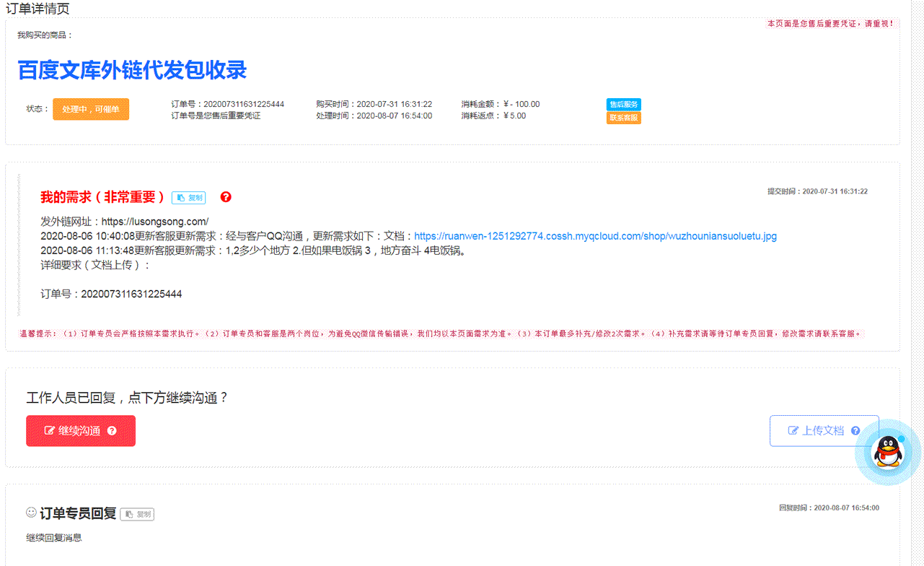Click the 消耗金额 ¥-100.00 value
The height and width of the screenshot is (566, 924).
[x=522, y=104]
